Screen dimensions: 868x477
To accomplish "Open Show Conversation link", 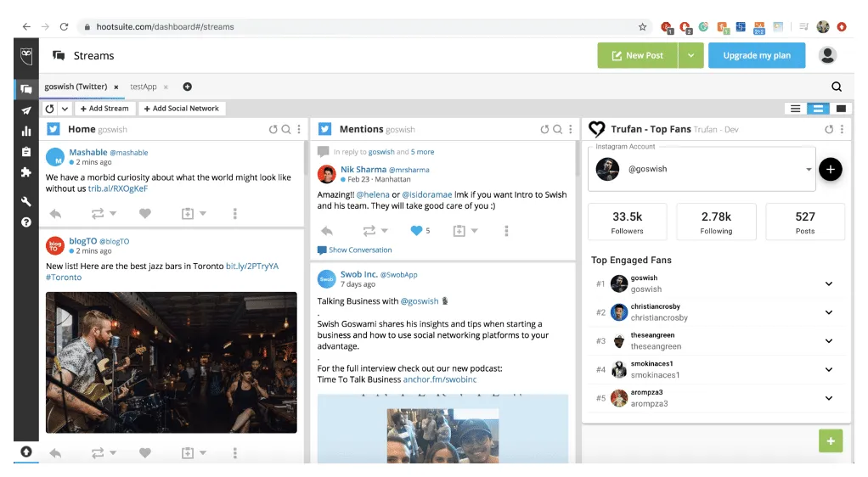I will coord(360,250).
